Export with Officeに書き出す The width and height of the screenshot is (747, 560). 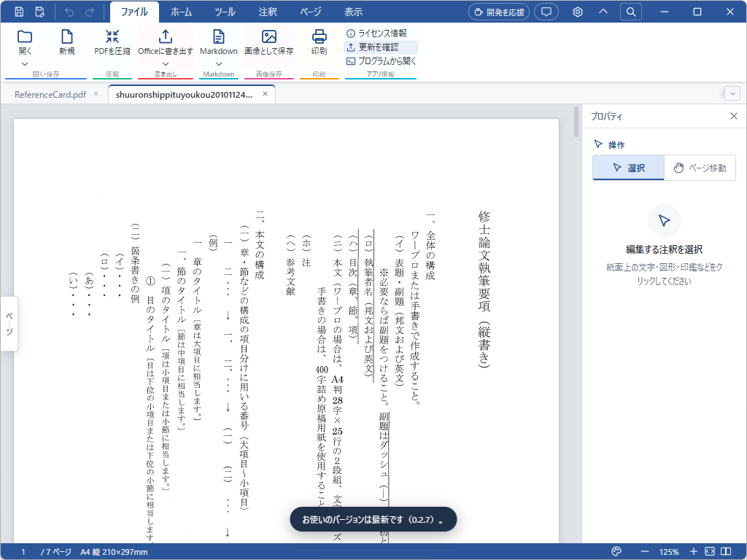pyautogui.click(x=166, y=42)
